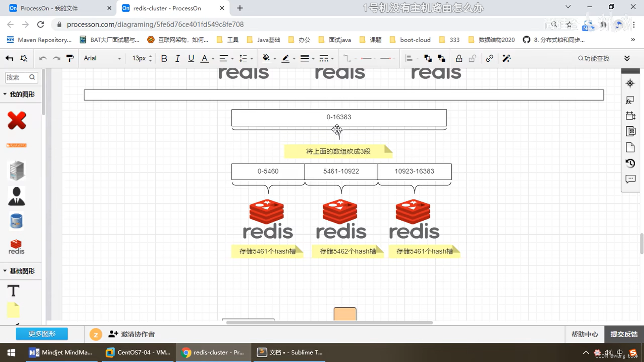Click the navigation compass icon
Viewport: 644px width, 362px height.
click(x=630, y=83)
